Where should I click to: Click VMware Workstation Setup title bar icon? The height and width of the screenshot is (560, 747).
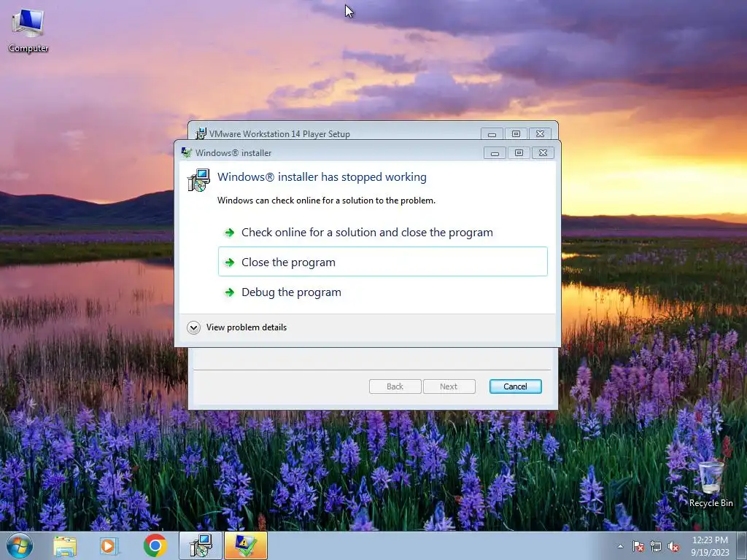[x=201, y=134]
